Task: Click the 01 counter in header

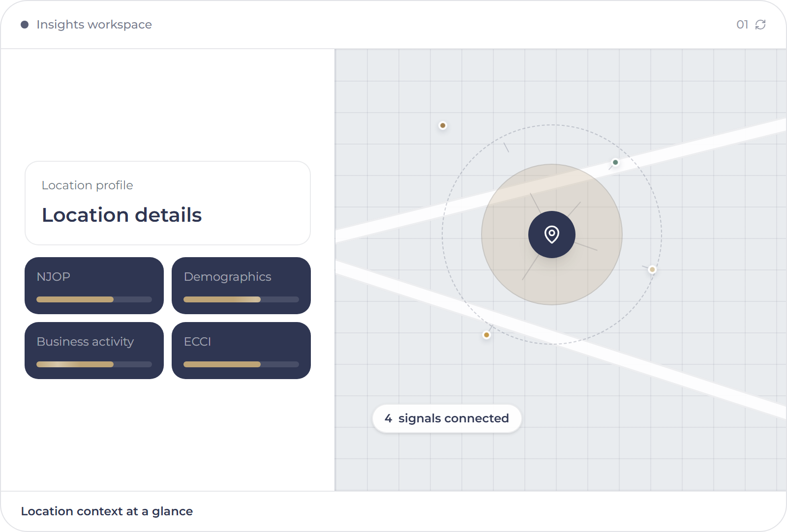Action: 742,25
